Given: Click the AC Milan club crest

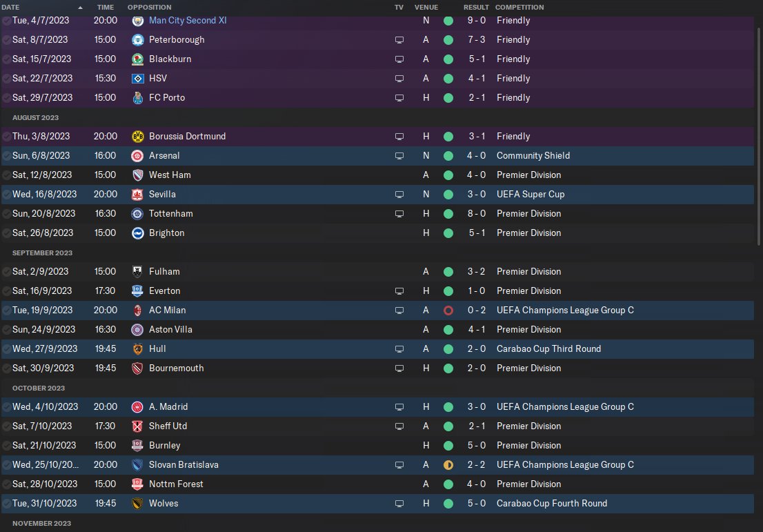Looking at the screenshot, I should click(138, 310).
